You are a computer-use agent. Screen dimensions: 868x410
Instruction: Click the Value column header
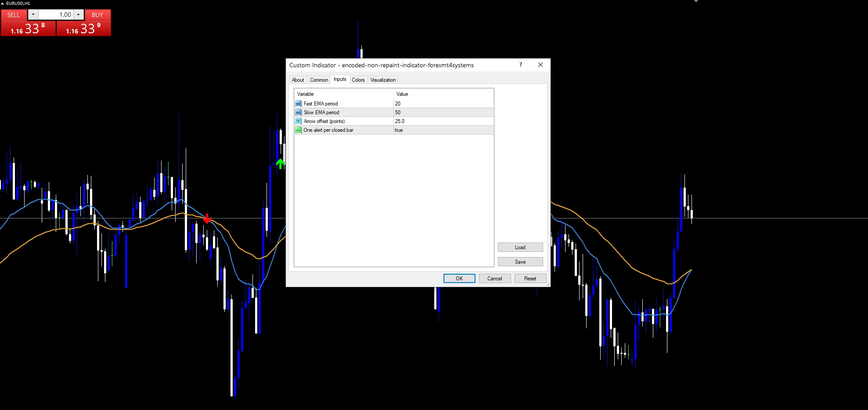pyautogui.click(x=443, y=94)
